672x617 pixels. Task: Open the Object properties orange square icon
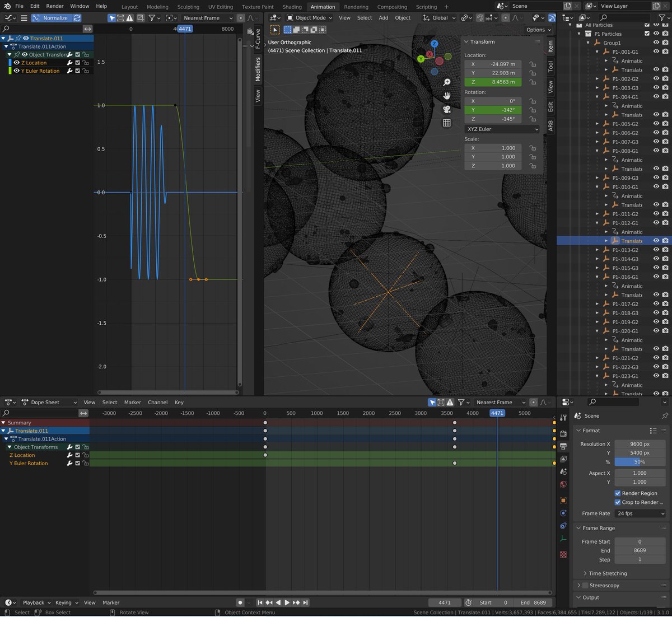point(563,501)
